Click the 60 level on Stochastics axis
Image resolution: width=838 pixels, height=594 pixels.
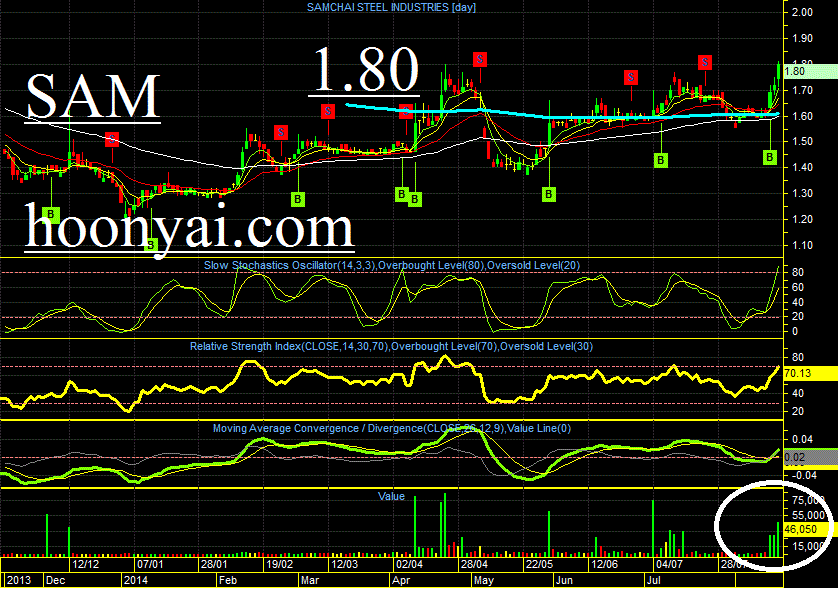[798, 288]
